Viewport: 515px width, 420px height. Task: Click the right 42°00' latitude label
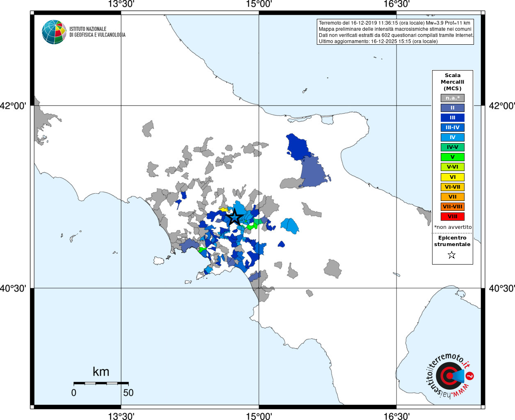502,106
